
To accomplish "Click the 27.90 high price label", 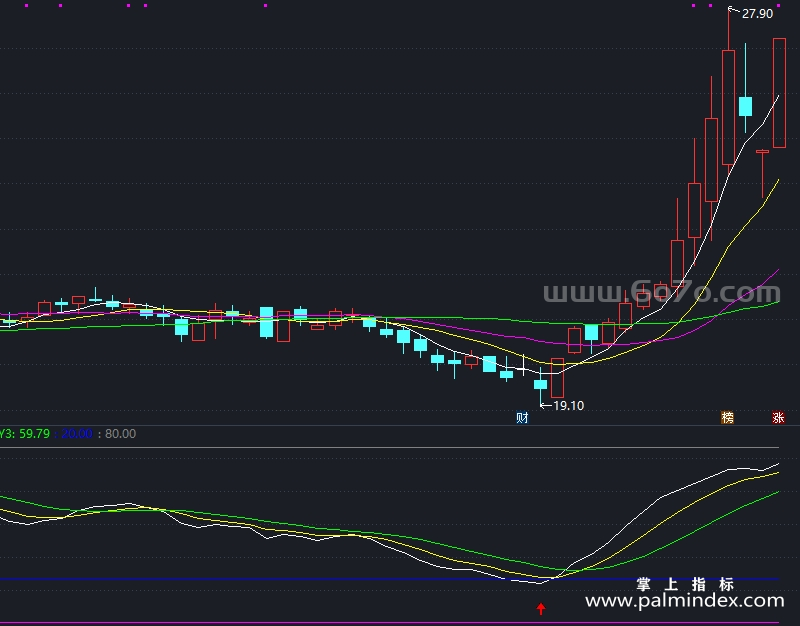I will [757, 14].
